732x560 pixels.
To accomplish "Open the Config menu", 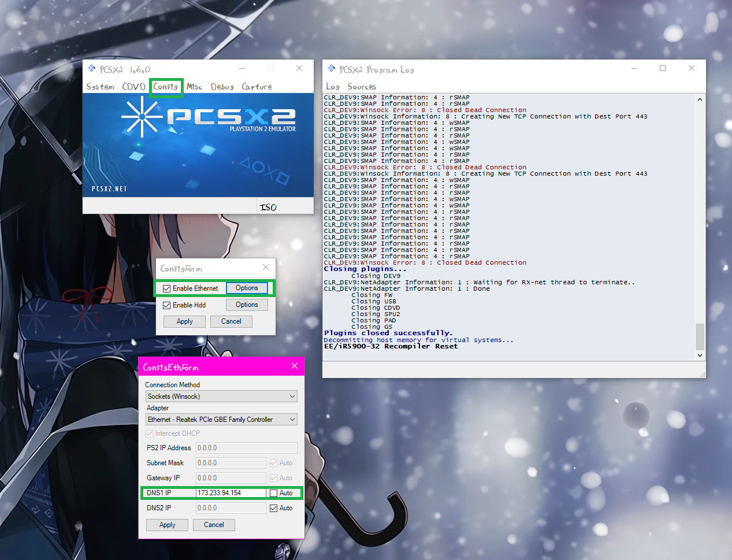I will click(x=166, y=87).
